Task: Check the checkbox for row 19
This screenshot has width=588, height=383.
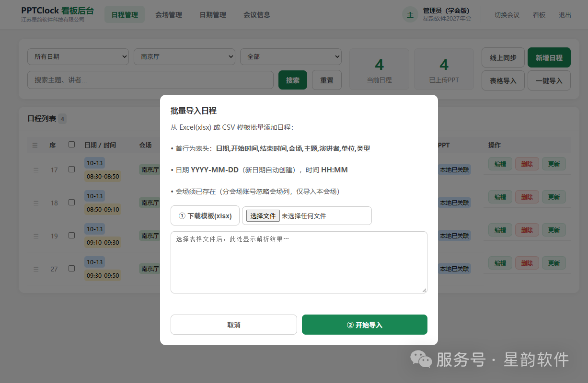Action: 71,235
